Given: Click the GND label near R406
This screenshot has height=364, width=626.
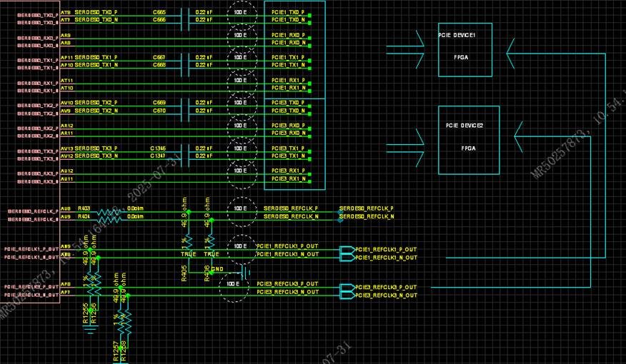Looking at the screenshot, I should click(217, 269).
